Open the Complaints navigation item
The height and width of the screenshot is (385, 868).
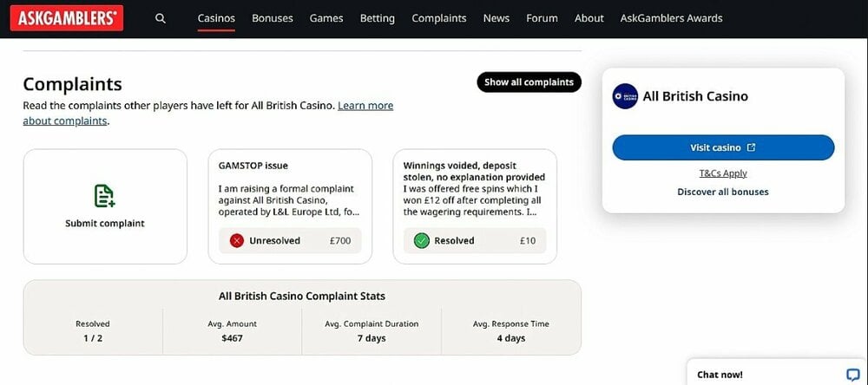(439, 18)
